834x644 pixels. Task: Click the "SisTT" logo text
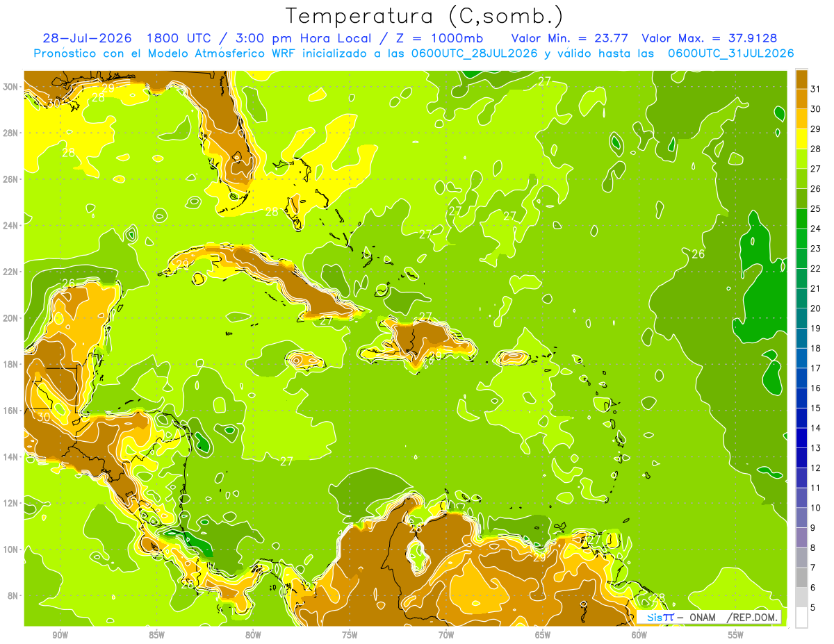tap(660, 618)
